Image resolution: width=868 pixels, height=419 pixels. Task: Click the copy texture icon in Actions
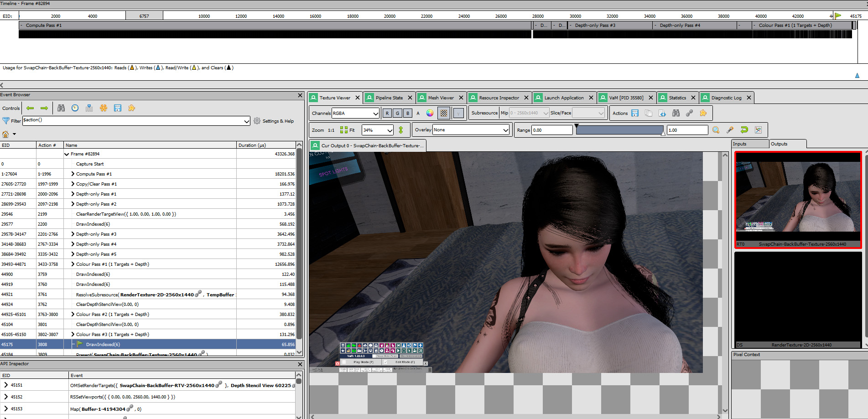(x=649, y=113)
